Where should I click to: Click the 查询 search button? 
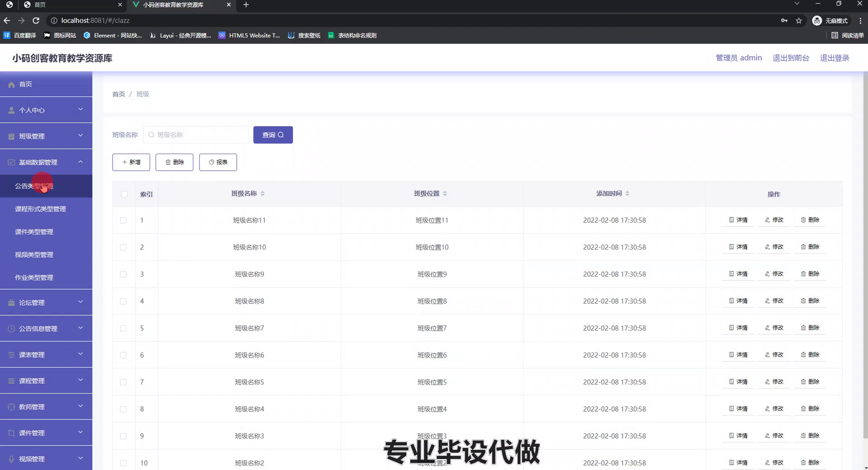[273, 135]
